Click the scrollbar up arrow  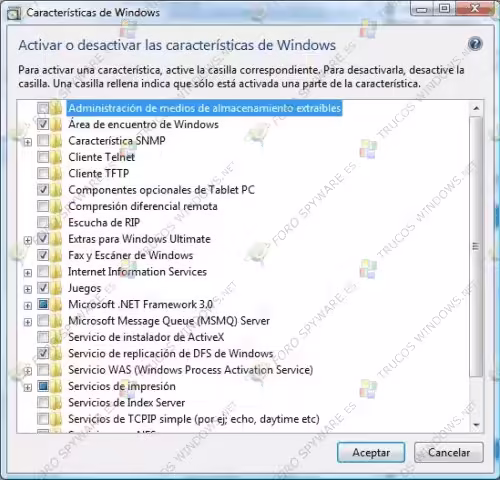click(476, 108)
